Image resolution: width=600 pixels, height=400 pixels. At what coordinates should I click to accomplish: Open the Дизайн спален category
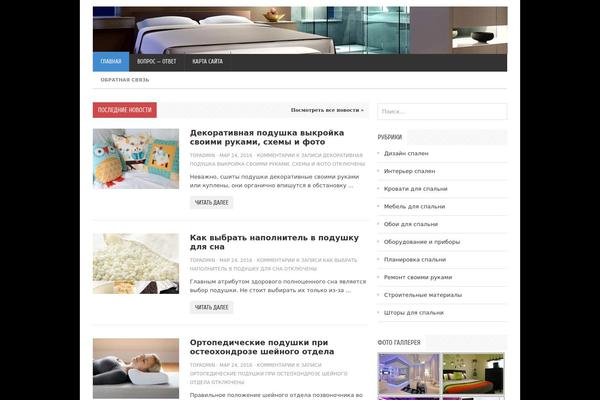(406, 153)
